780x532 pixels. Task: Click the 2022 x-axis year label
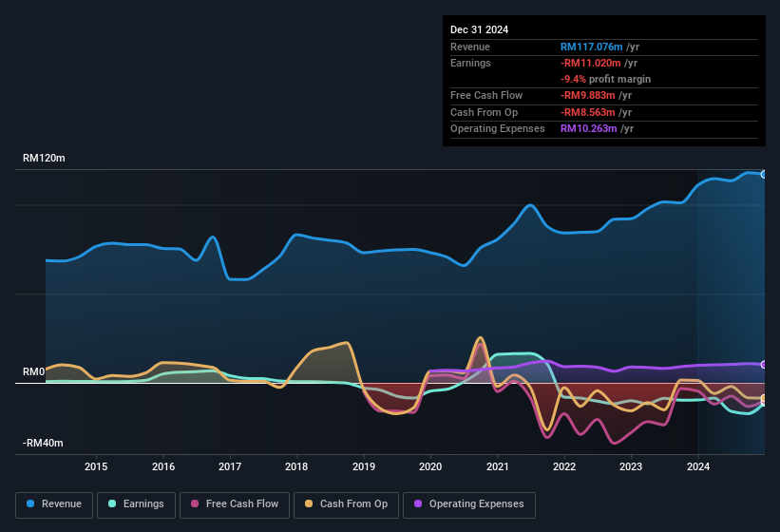[564, 466]
